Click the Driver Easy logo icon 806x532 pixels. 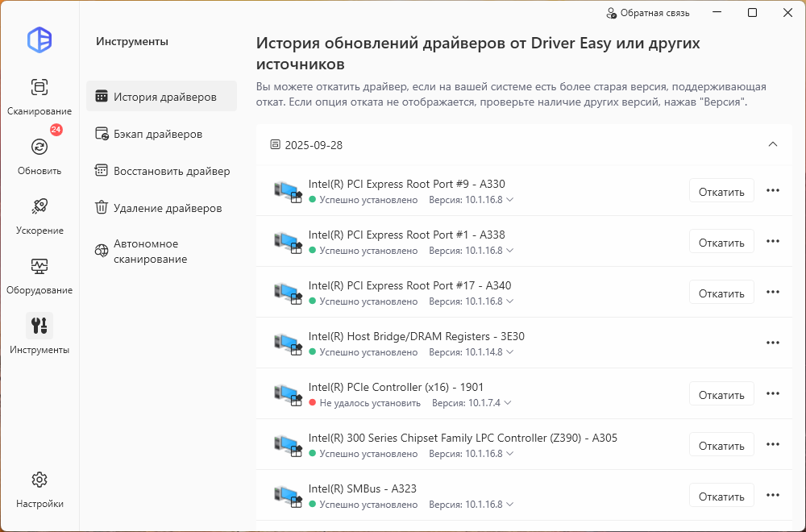click(39, 39)
